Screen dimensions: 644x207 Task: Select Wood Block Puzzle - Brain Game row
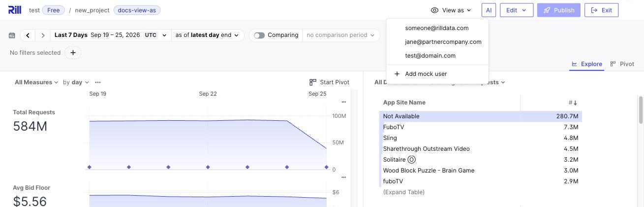coord(481,171)
